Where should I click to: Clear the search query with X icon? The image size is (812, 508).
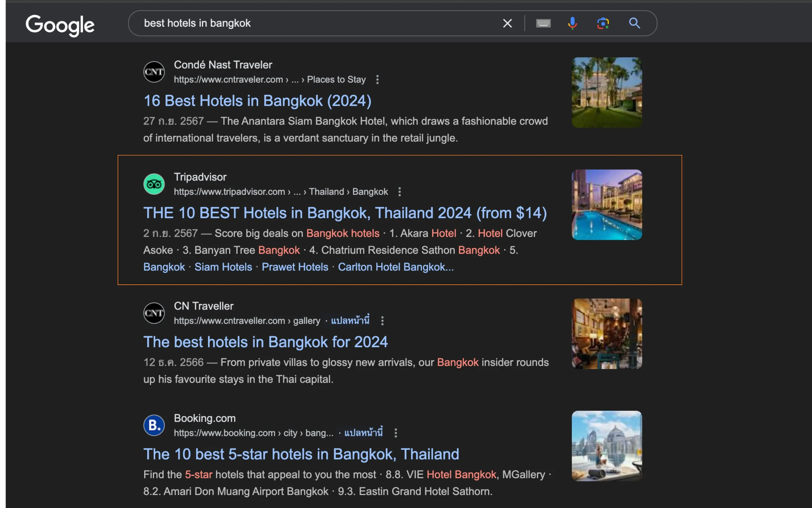point(507,23)
